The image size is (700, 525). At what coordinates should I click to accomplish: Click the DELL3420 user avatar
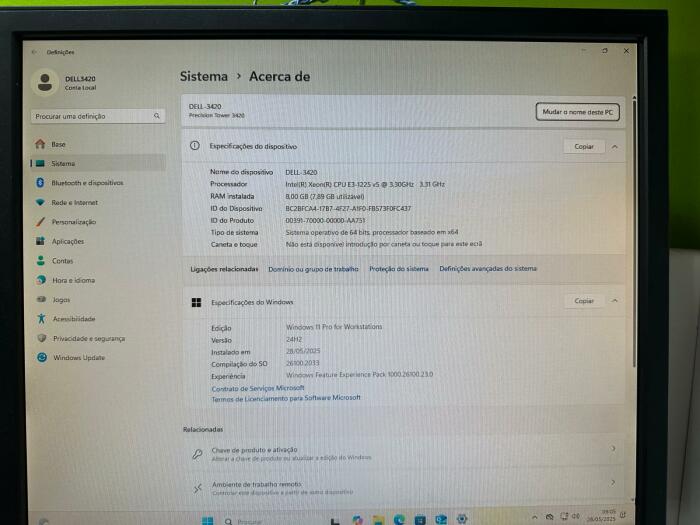[45, 82]
